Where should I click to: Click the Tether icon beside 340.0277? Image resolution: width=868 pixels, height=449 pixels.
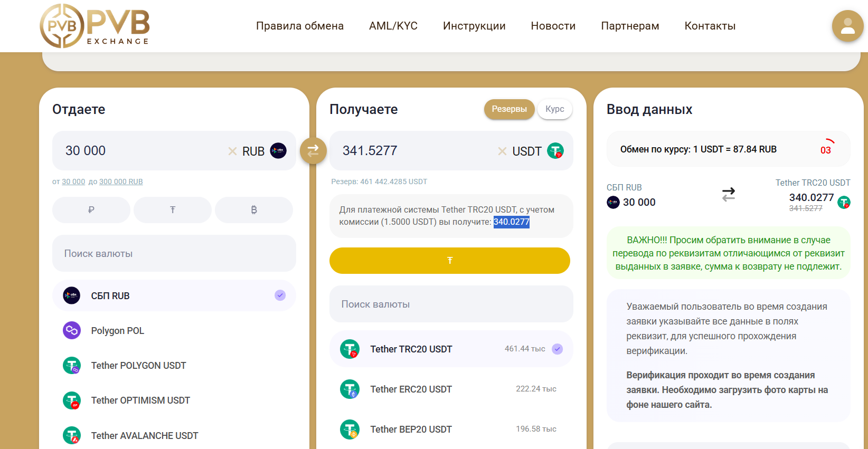point(844,202)
